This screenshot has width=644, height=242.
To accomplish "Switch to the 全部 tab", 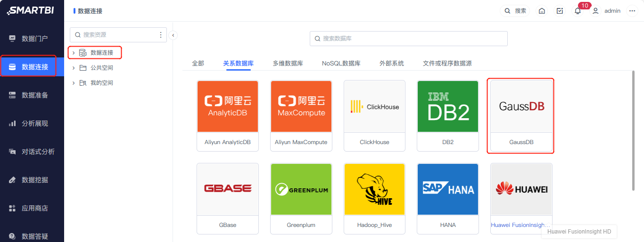I will [198, 63].
